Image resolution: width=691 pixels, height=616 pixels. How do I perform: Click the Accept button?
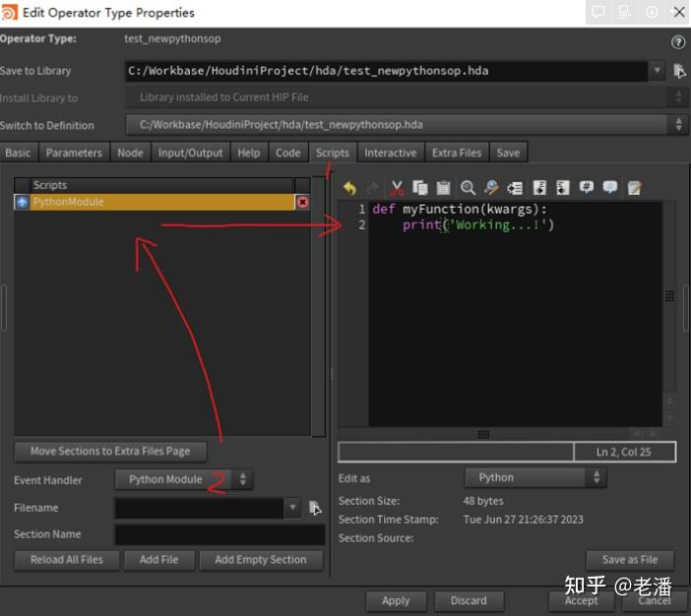pyautogui.click(x=582, y=601)
